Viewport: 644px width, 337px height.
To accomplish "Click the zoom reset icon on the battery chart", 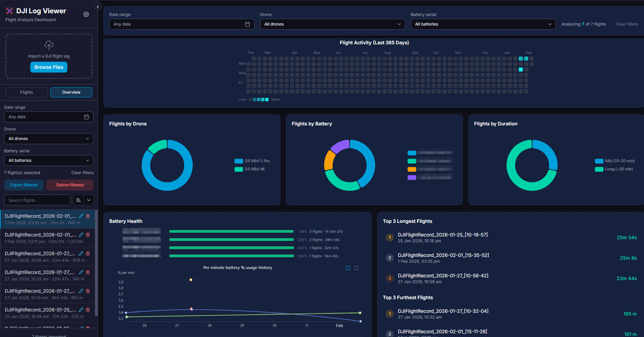I will [x=356, y=268].
